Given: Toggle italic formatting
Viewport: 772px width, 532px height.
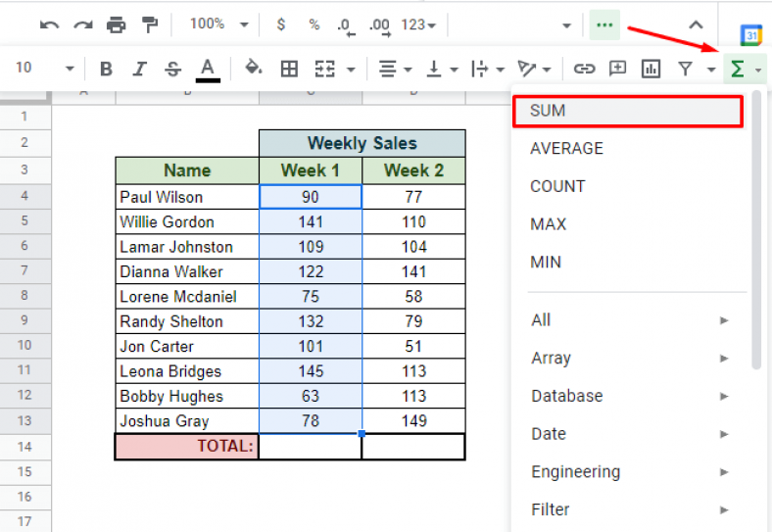Looking at the screenshot, I should tap(139, 69).
